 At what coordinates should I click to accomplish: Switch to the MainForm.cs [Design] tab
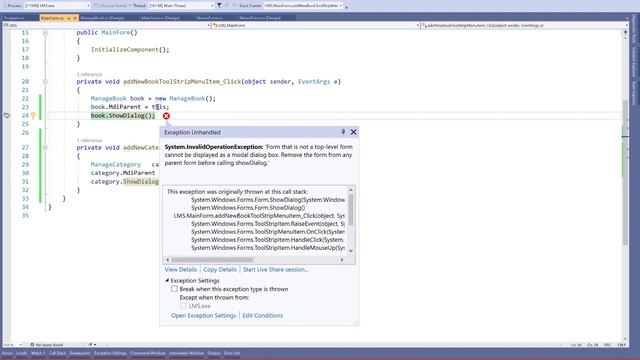click(x=160, y=18)
